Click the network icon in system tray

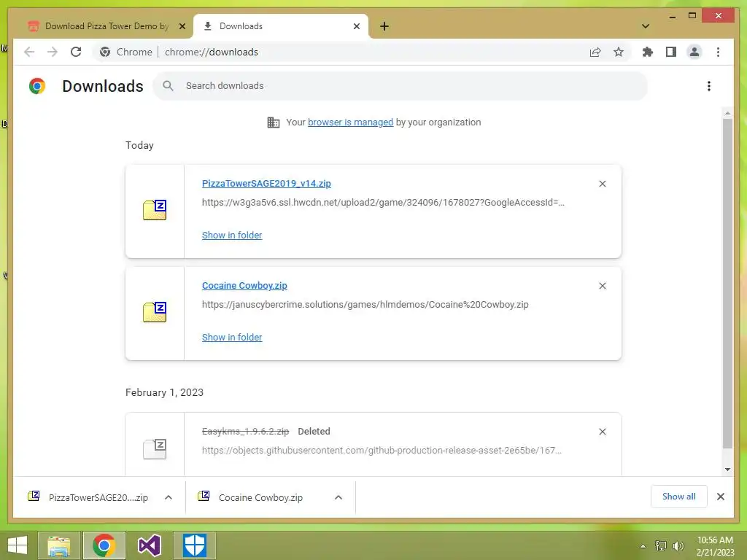(x=661, y=546)
